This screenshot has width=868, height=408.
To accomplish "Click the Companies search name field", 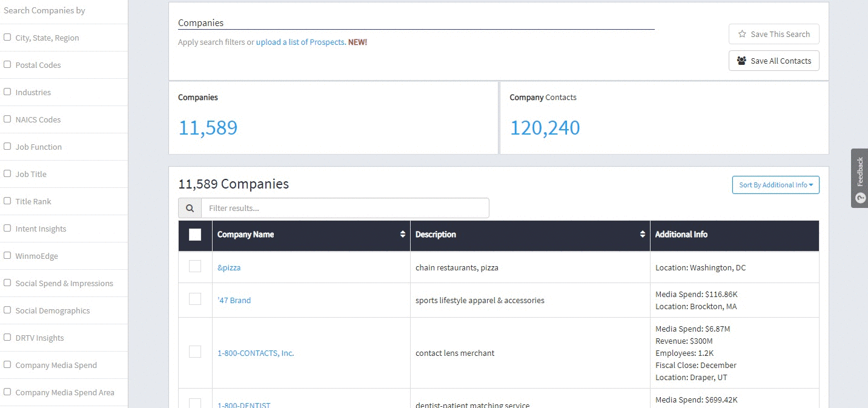I will [x=416, y=23].
